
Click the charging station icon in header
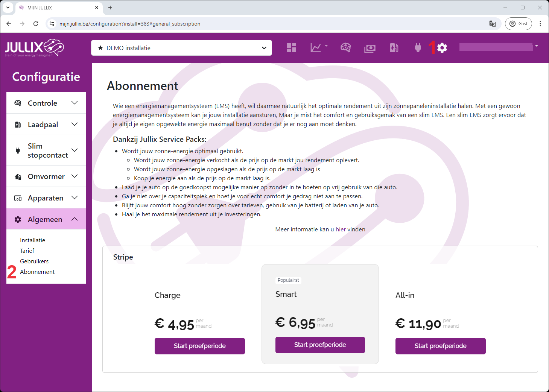point(394,48)
